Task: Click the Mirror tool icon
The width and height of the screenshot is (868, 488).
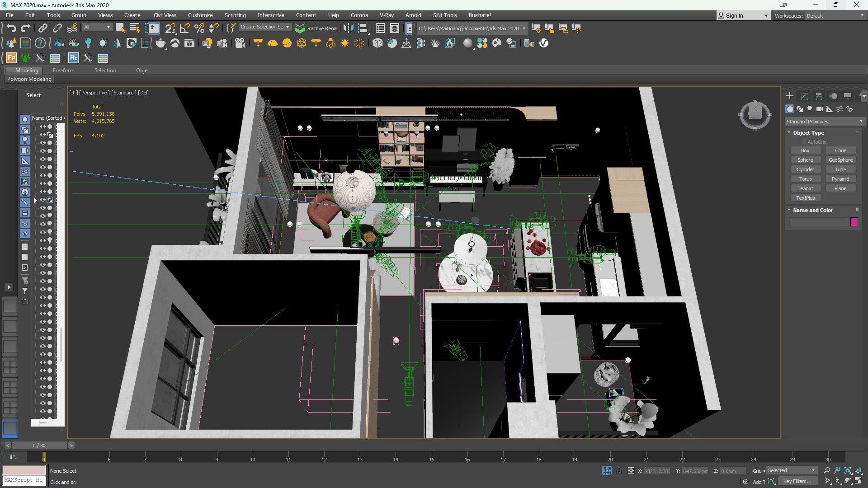Action: (x=348, y=28)
